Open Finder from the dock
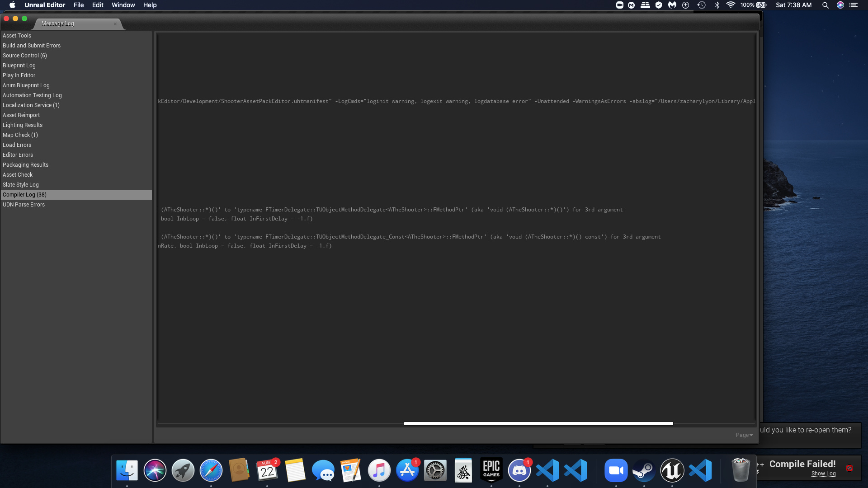The height and width of the screenshot is (488, 868). coord(127,471)
